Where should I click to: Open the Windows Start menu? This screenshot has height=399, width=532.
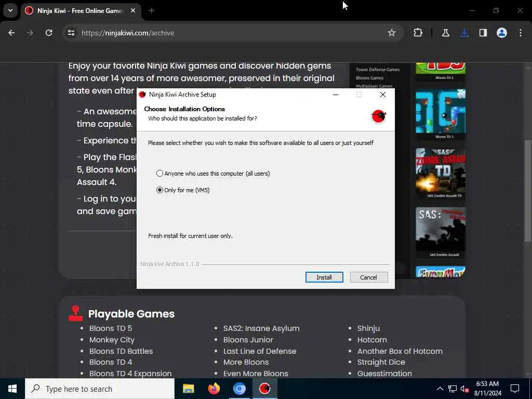coord(12,389)
